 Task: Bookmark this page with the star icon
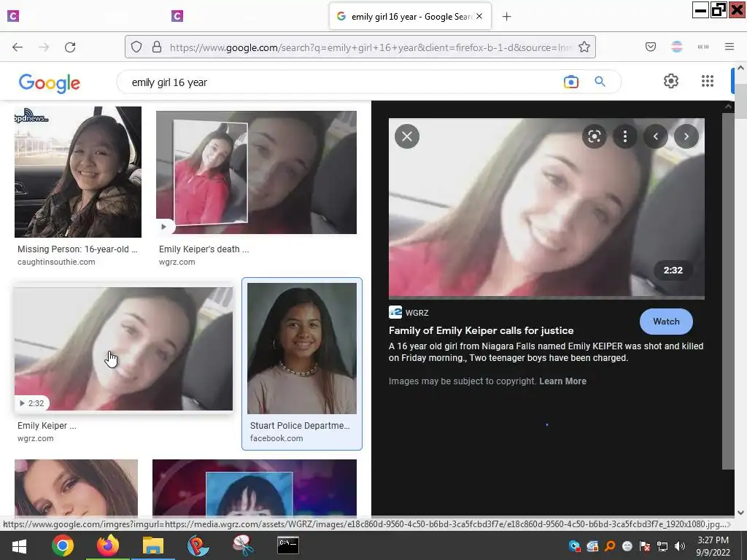click(x=584, y=47)
